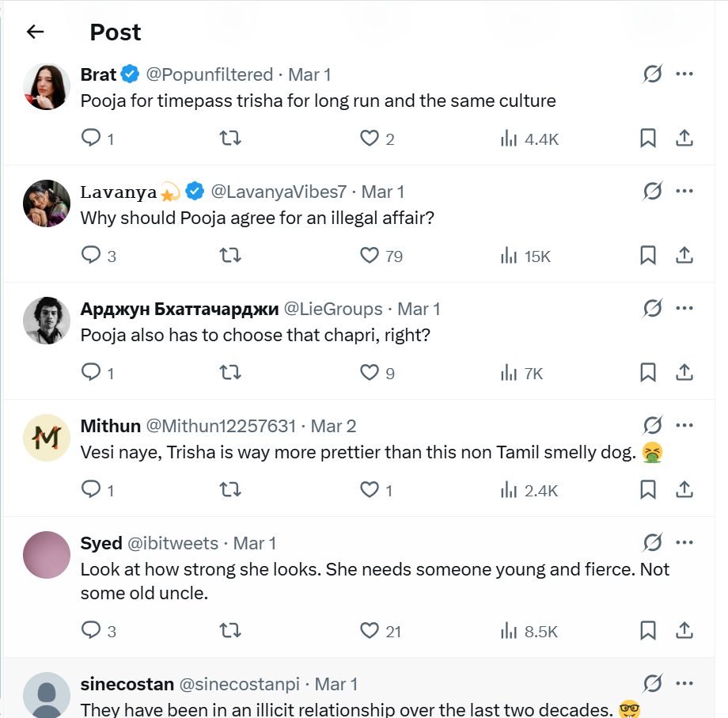Go back using the arrow icon

click(35, 32)
